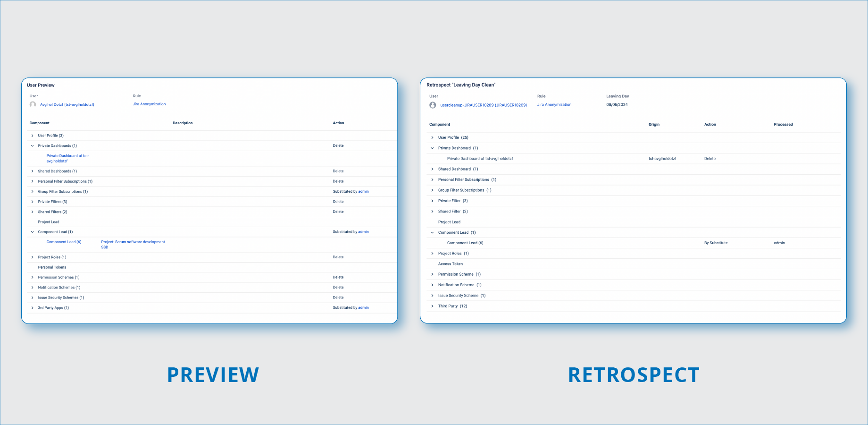The height and width of the screenshot is (425, 868).
Task: Select Project Lead row in User Preview
Action: (x=211, y=222)
